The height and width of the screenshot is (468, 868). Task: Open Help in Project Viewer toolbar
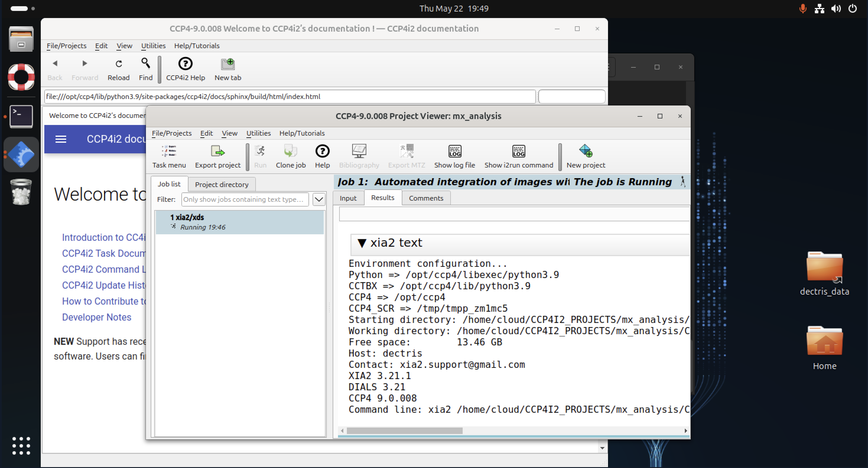point(322,156)
